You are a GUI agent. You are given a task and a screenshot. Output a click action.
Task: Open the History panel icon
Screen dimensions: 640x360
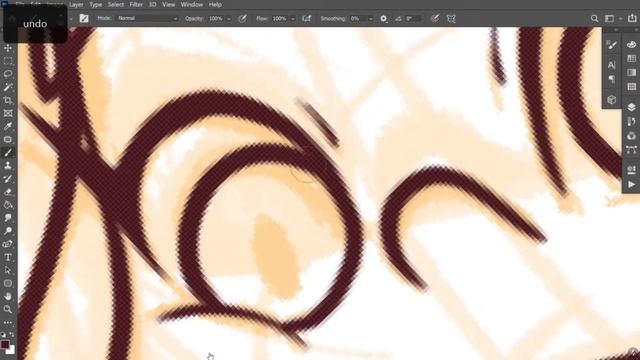point(631,121)
